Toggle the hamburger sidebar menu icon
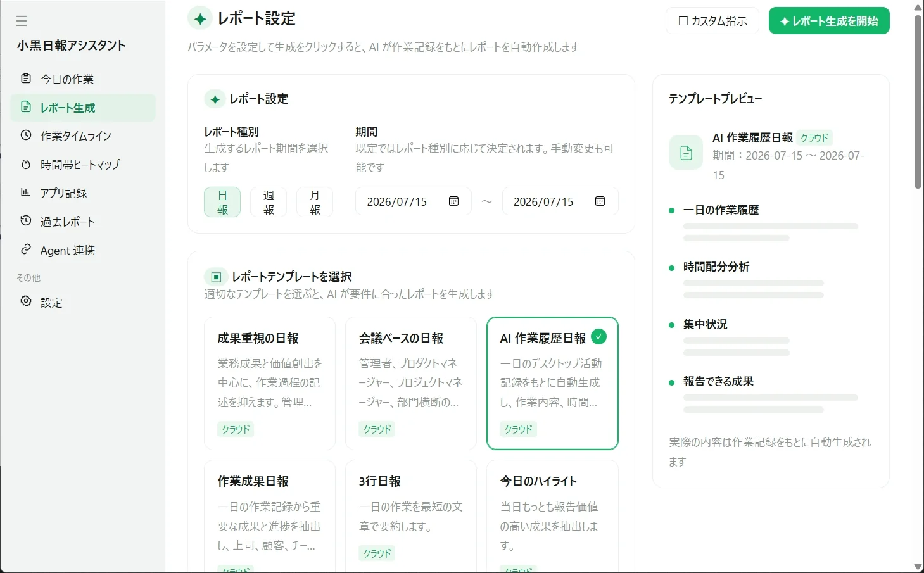Screen dimensions: 924x573 [x=22, y=21]
